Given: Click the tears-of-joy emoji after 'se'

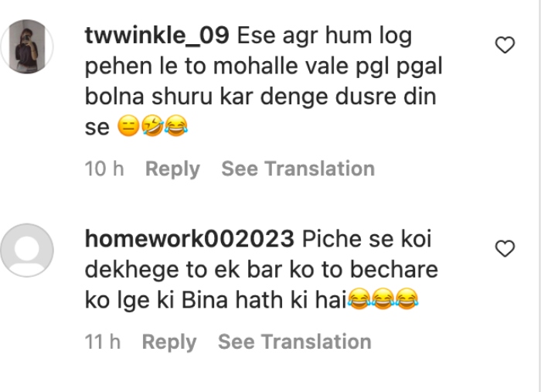Looking at the screenshot, I should coord(176,126).
